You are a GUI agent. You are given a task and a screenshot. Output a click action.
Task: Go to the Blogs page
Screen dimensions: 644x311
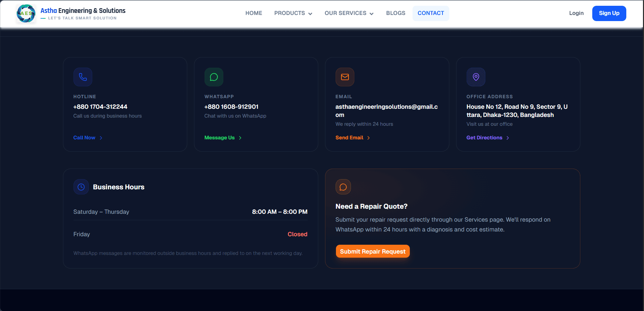tap(396, 13)
